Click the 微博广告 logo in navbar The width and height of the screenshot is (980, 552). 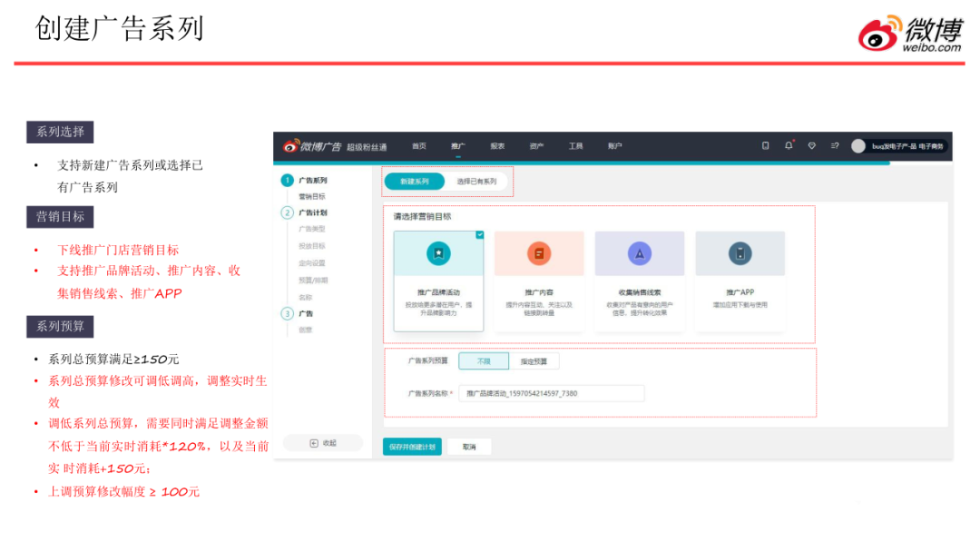point(312,146)
